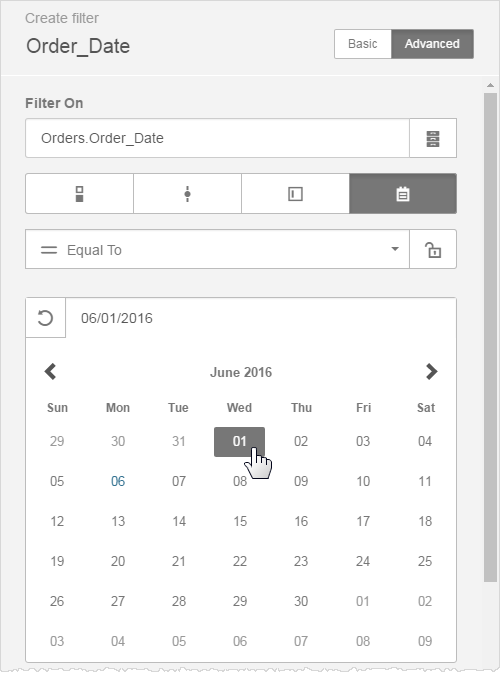Screen dimensions: 500x673
Task: Select the range slider filter type icon
Action: tap(188, 194)
